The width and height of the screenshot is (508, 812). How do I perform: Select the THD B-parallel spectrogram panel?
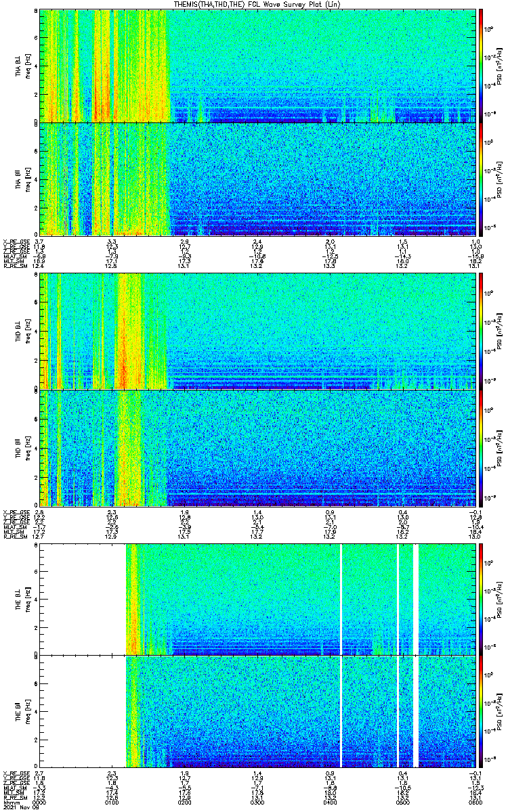(258, 447)
